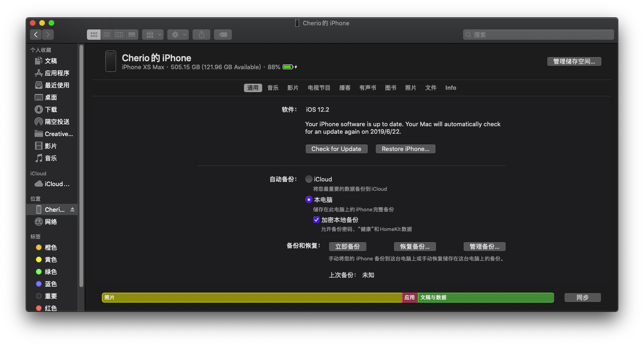This screenshot has height=346, width=644.
Task: Open the gear action dropdown menu
Action: pyautogui.click(x=178, y=35)
